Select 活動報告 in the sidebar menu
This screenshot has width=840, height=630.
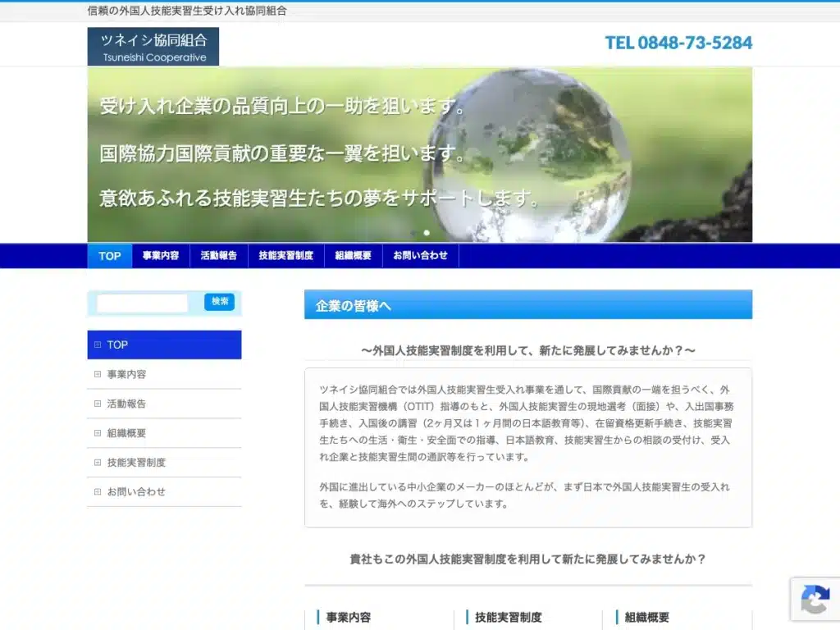point(164,404)
